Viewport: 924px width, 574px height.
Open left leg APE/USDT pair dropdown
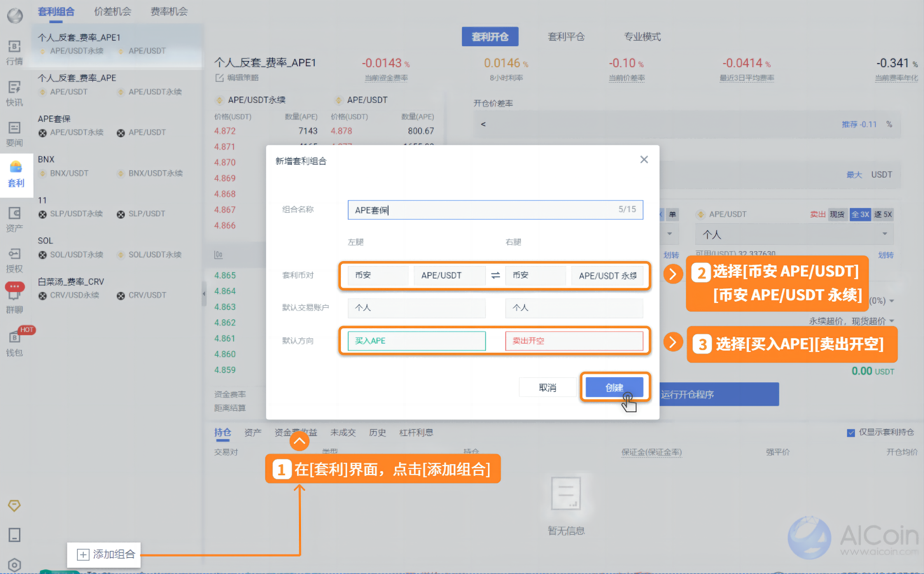point(449,275)
